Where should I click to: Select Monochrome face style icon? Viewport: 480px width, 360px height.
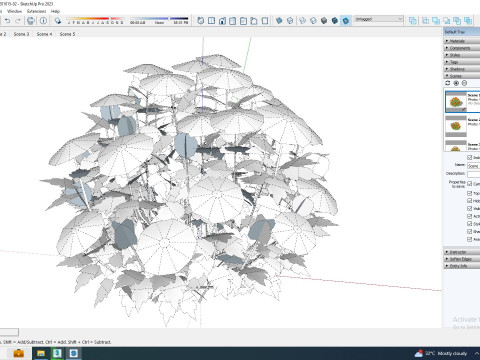point(346,21)
